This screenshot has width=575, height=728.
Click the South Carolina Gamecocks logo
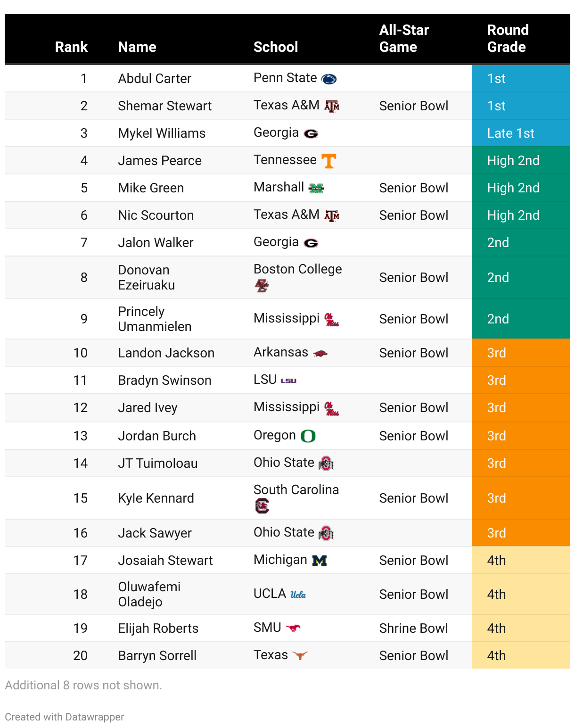coord(262,506)
